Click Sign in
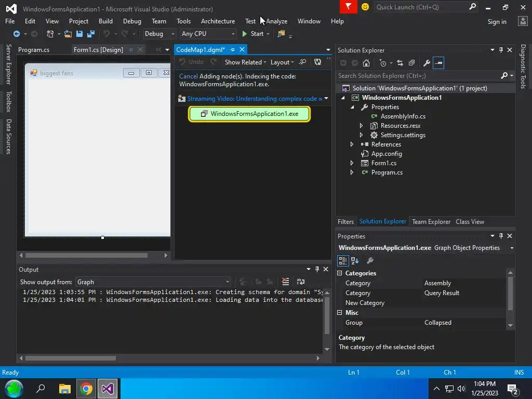The image size is (532, 399). click(x=497, y=21)
